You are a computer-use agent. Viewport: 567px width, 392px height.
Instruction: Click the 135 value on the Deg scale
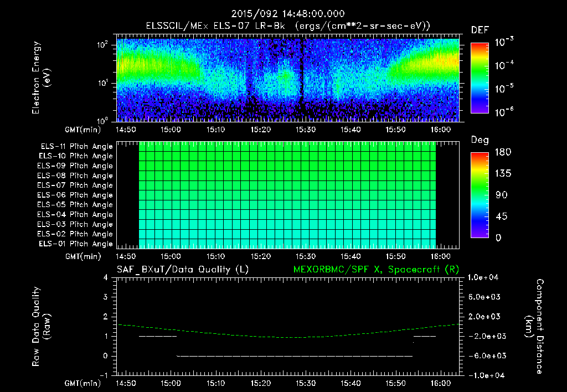coord(503,174)
